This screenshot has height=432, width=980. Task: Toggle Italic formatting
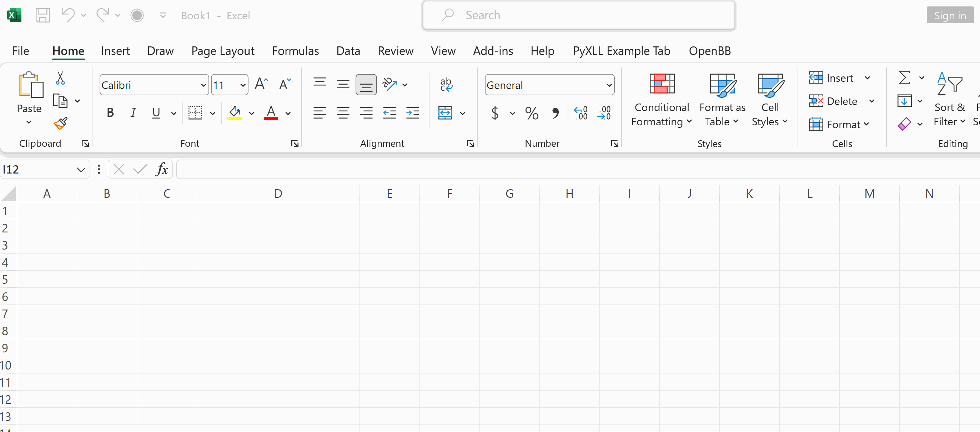click(x=133, y=113)
